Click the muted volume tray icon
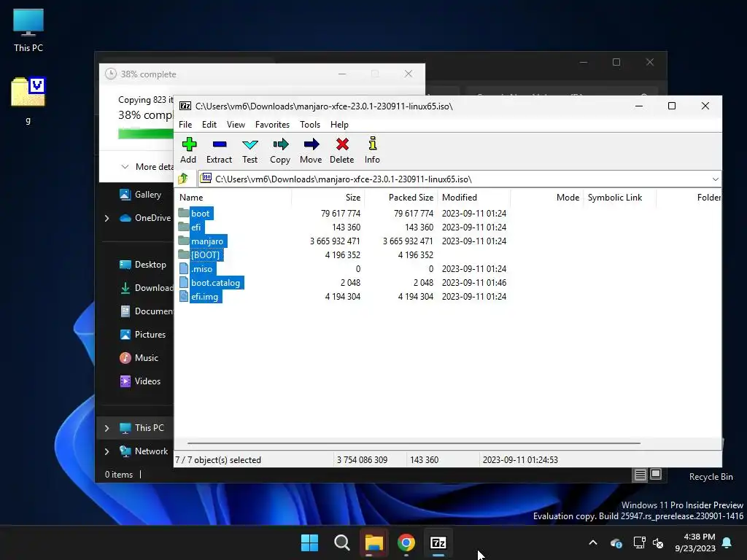This screenshot has height=560, width=747. 658,542
